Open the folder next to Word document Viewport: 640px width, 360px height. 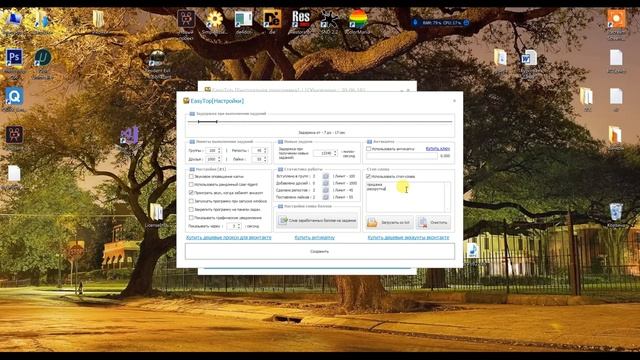point(500,58)
